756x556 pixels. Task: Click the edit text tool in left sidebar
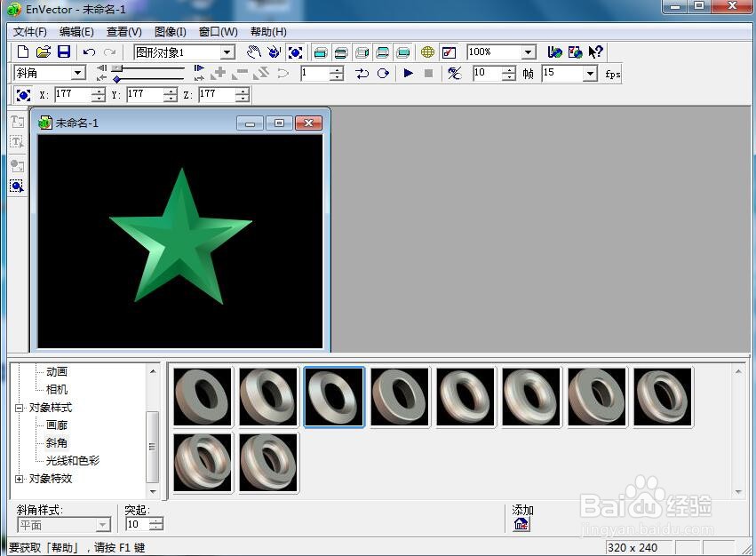click(17, 142)
